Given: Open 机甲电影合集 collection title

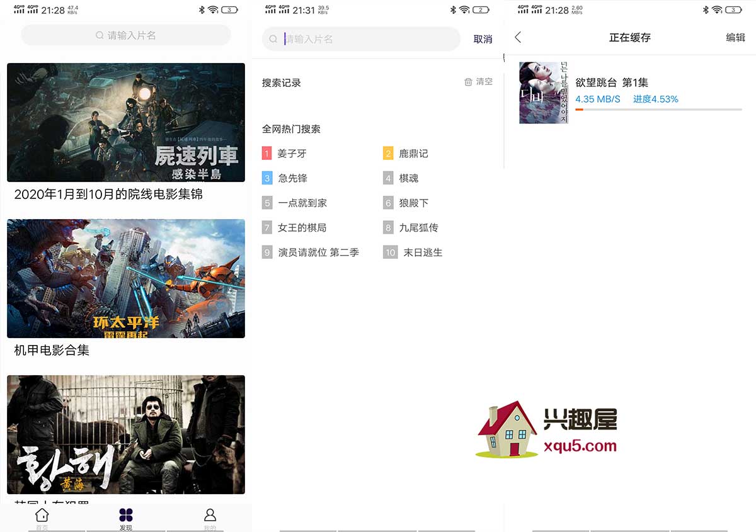Looking at the screenshot, I should point(52,350).
